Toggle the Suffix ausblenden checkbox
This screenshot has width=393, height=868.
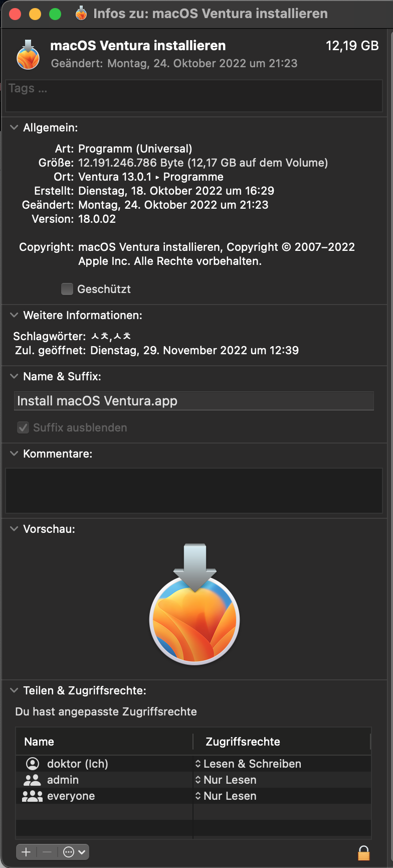click(x=23, y=427)
